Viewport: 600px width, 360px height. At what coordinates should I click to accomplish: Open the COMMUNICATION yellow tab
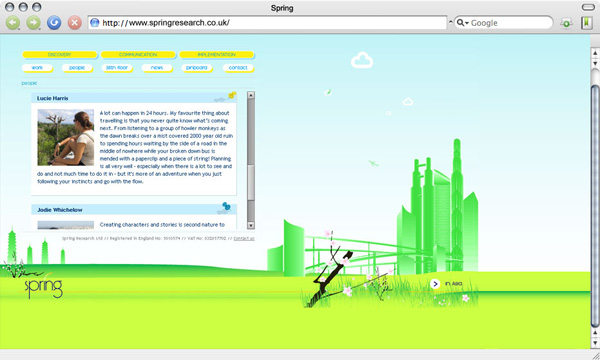(138, 55)
